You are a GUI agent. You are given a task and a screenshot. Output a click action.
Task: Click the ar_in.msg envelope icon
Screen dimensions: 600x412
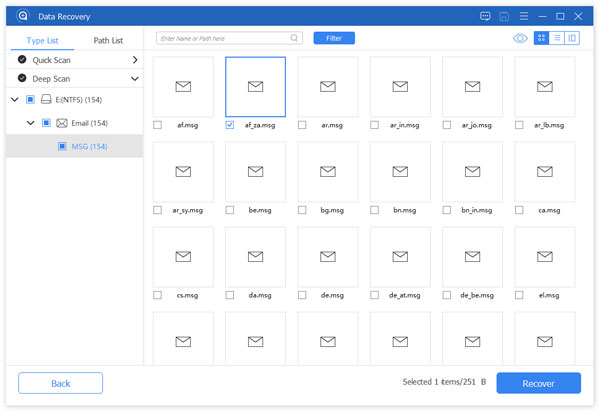point(400,87)
